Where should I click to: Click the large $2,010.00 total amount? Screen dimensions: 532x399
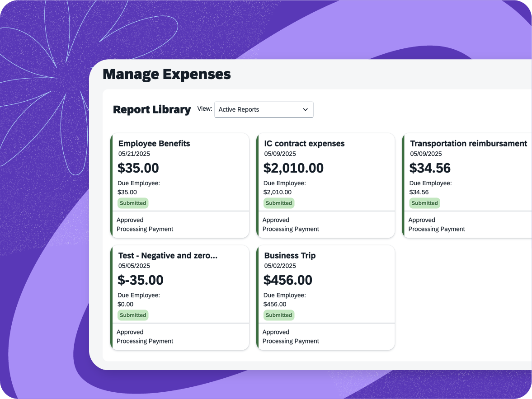pyautogui.click(x=293, y=168)
